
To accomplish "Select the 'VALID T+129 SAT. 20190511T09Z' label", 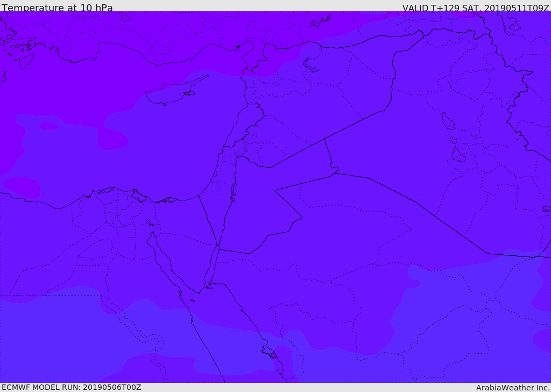I will pos(476,8).
